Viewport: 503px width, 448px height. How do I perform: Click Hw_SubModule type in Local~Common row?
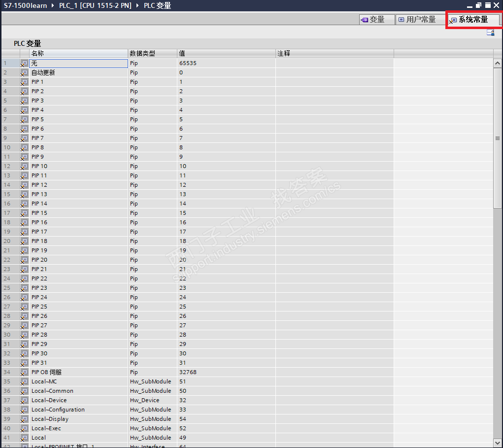tap(150, 391)
